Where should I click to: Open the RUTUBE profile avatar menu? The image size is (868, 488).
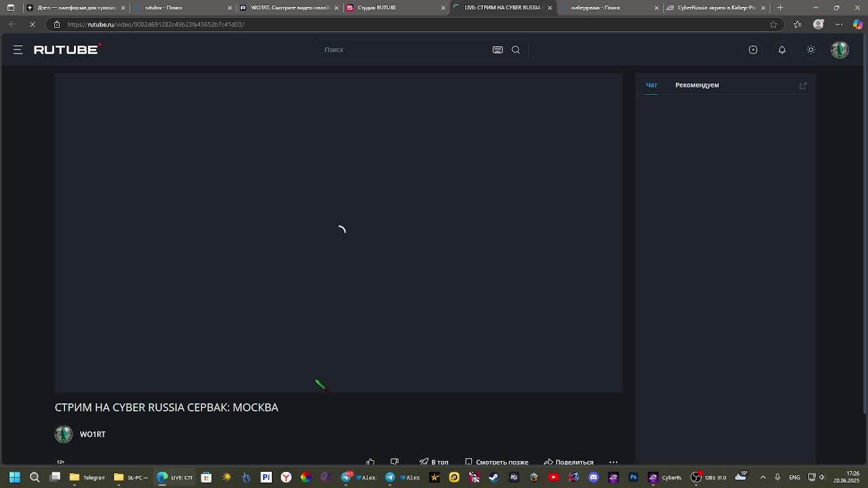point(840,49)
